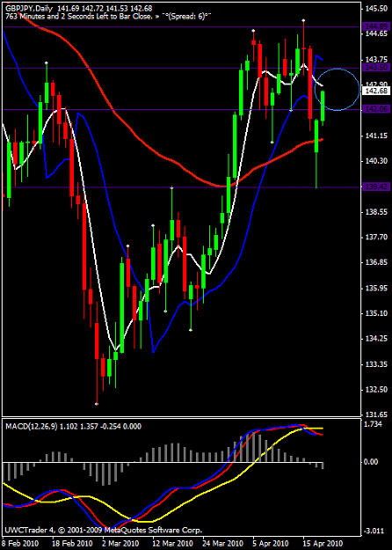Click the 137.70 price axis value

click(x=378, y=238)
